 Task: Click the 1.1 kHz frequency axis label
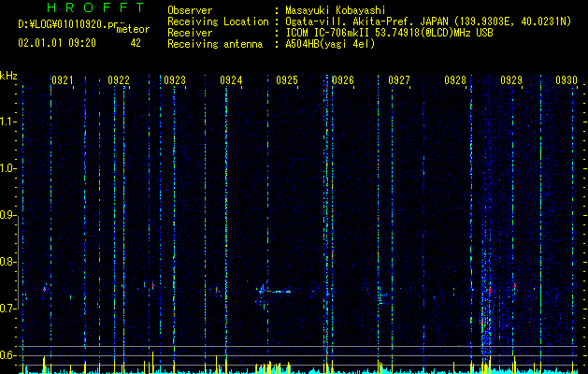coord(8,122)
